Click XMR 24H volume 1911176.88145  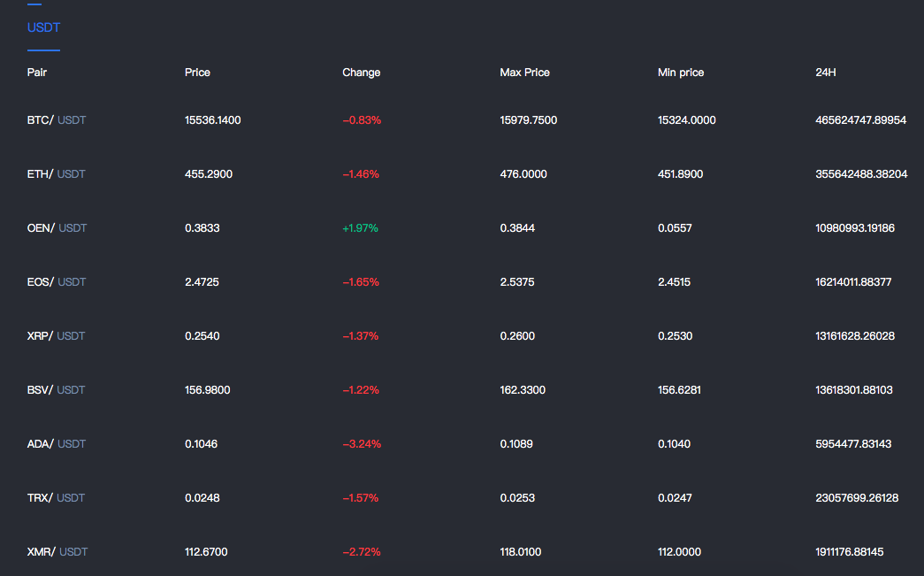point(850,552)
